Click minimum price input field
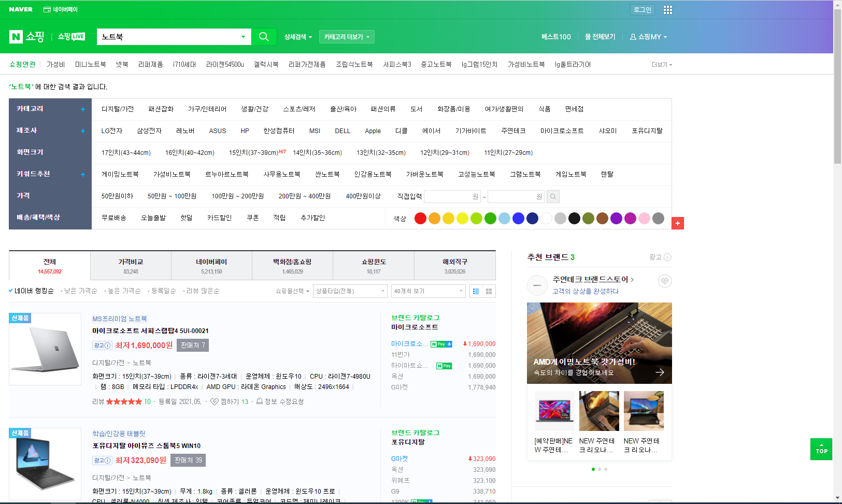The height and width of the screenshot is (504, 842). (452, 197)
